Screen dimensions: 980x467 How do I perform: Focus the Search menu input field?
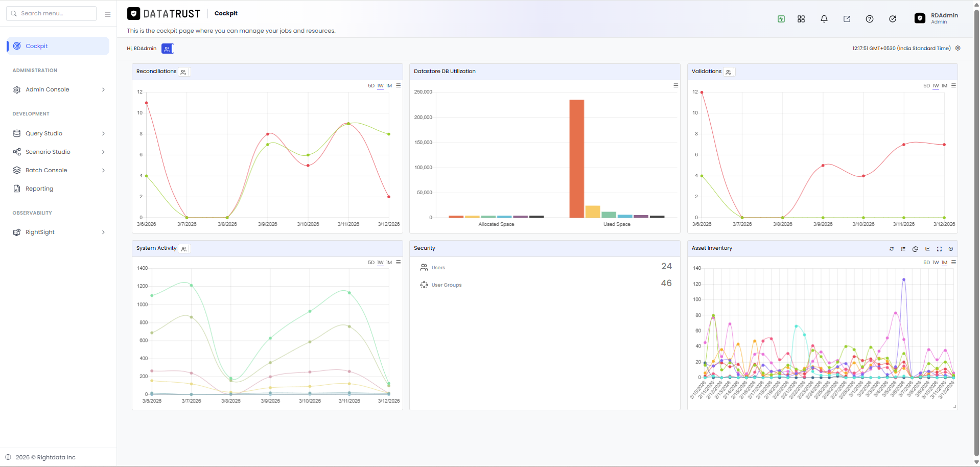pyautogui.click(x=51, y=13)
